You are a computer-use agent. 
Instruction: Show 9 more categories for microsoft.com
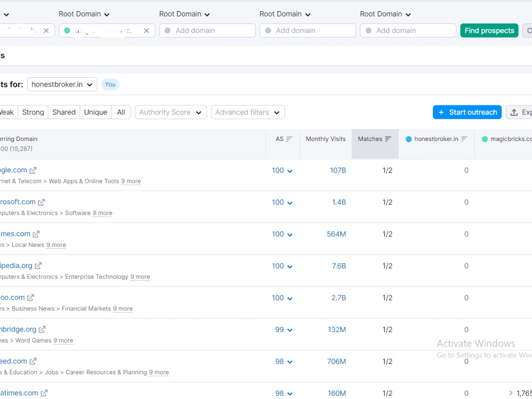click(103, 213)
